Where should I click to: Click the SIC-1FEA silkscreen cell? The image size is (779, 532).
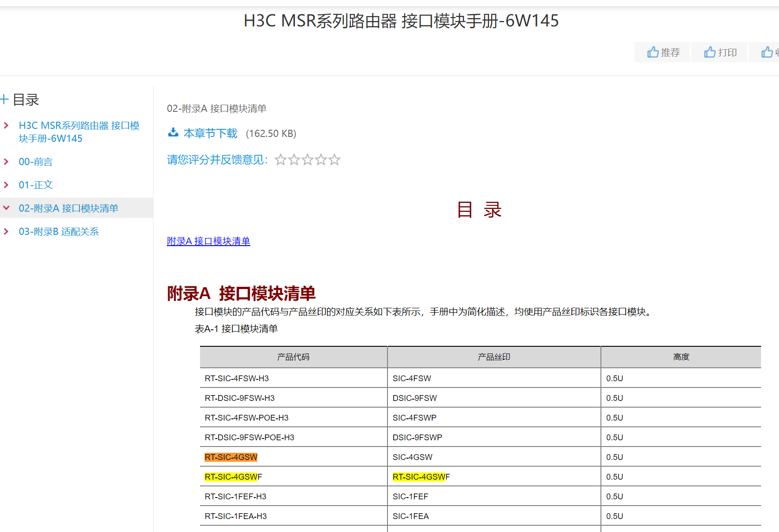tap(494, 516)
